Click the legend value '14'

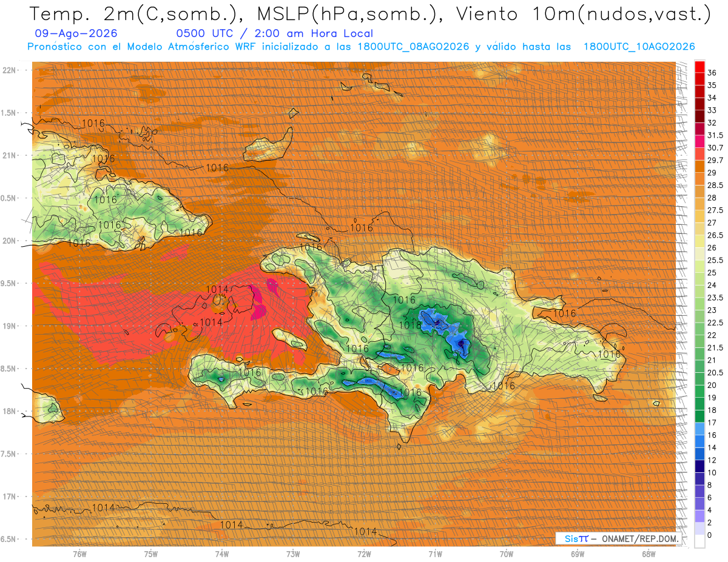pos(712,447)
